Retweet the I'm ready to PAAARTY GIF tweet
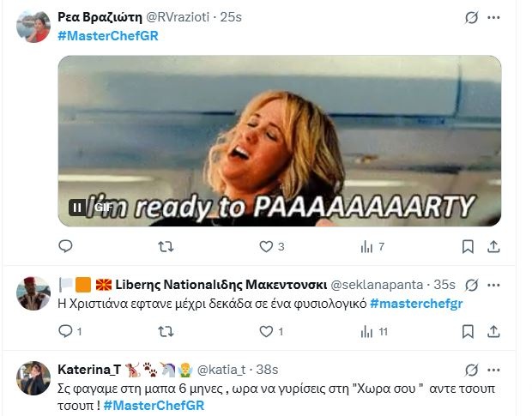Viewport: 532px width, 416px height. point(166,246)
